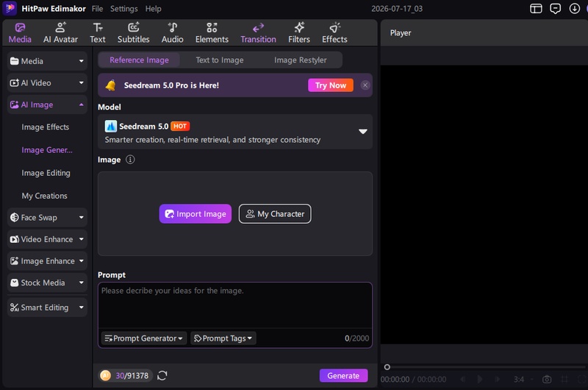Open the Elements panel
The image size is (588, 390).
point(212,33)
